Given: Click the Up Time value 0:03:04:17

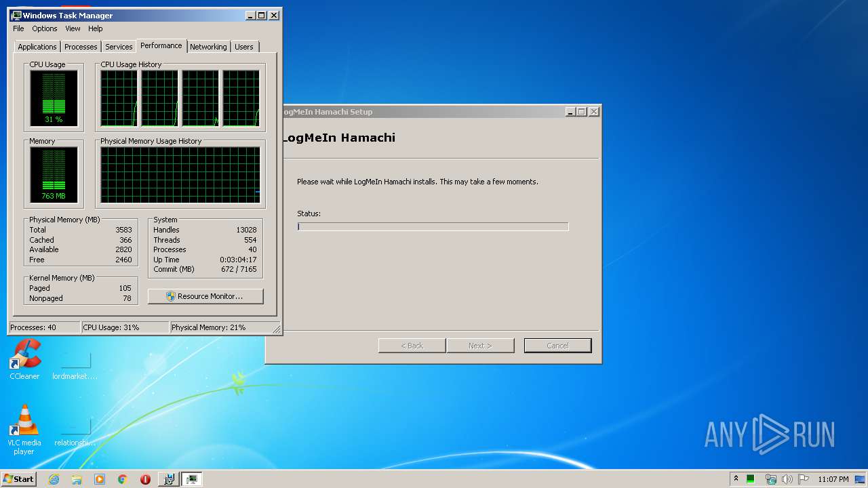Looking at the screenshot, I should [238, 260].
